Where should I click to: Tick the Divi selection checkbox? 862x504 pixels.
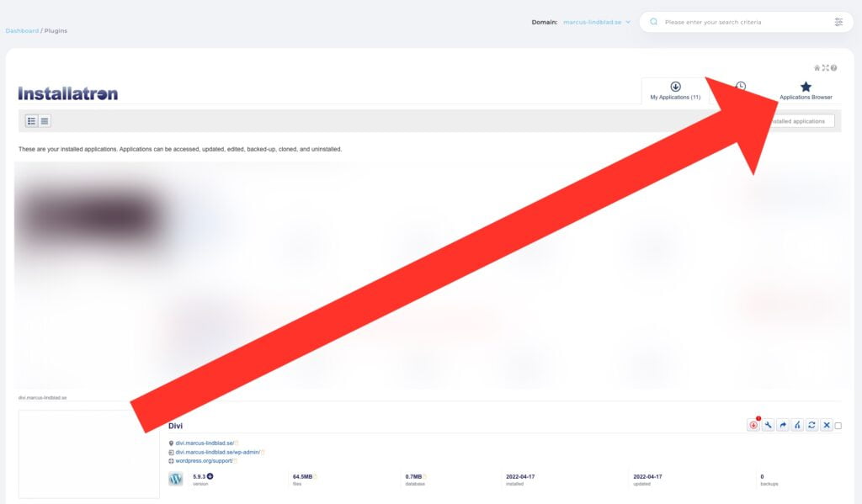[838, 426]
